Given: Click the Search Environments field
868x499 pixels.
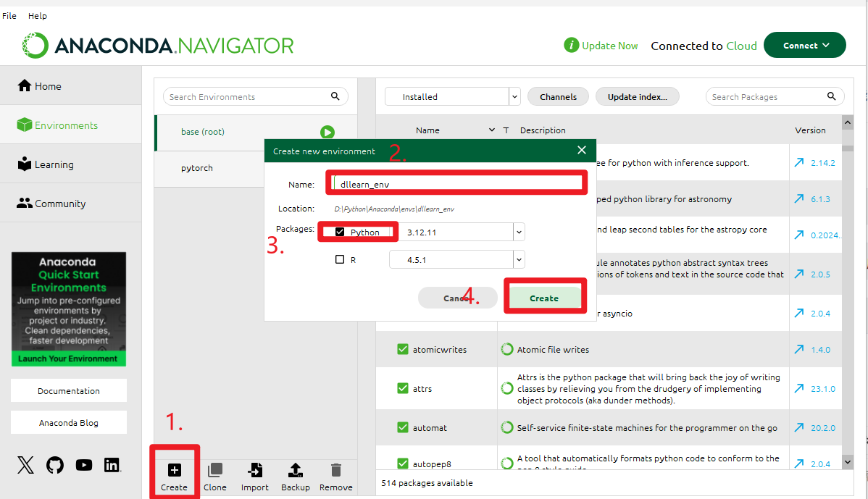Looking at the screenshot, I should click(x=255, y=96).
